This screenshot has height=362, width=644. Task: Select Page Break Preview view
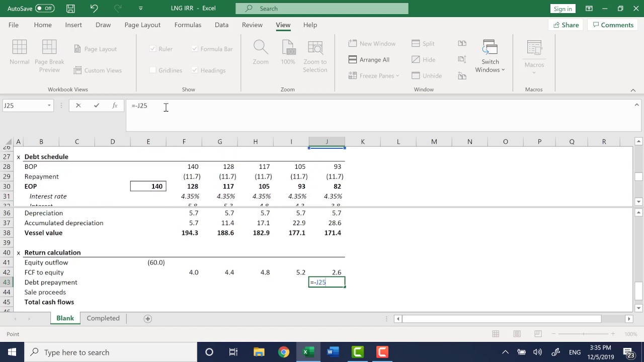[49, 56]
